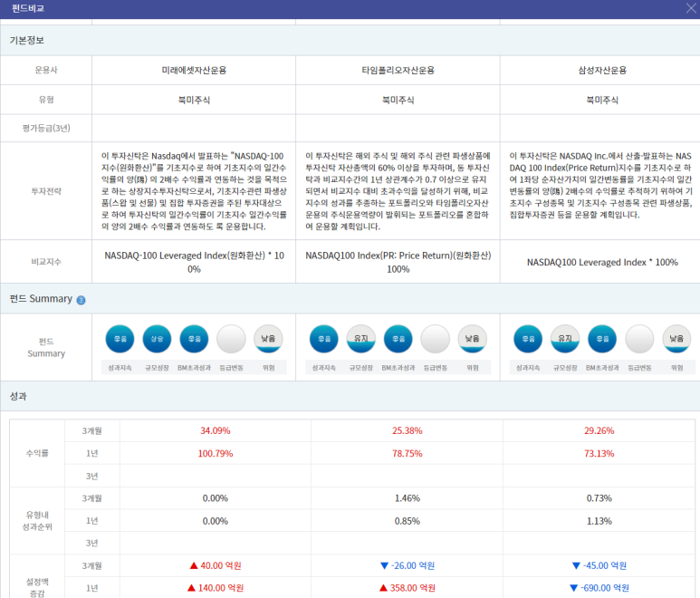The width and height of the screenshot is (700, 598).
Task: Click the red up arrow beside 358.00 억원
Action: (383, 588)
